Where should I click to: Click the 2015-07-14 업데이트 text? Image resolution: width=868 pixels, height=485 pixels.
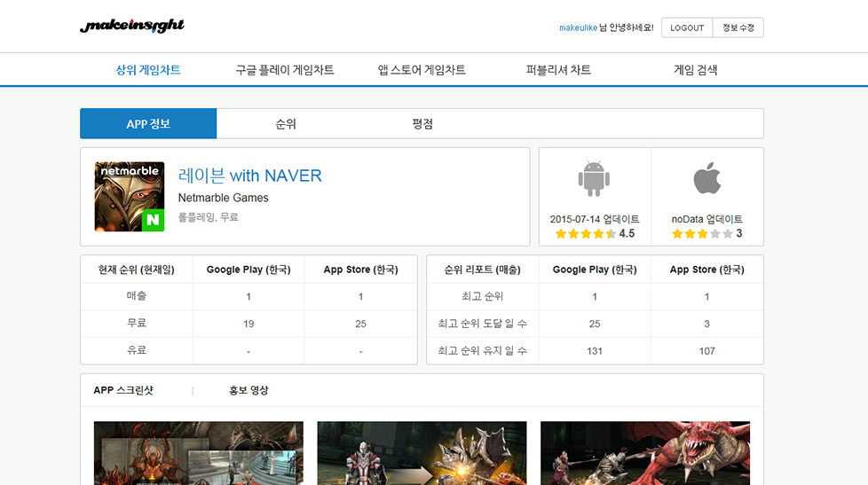595,219
